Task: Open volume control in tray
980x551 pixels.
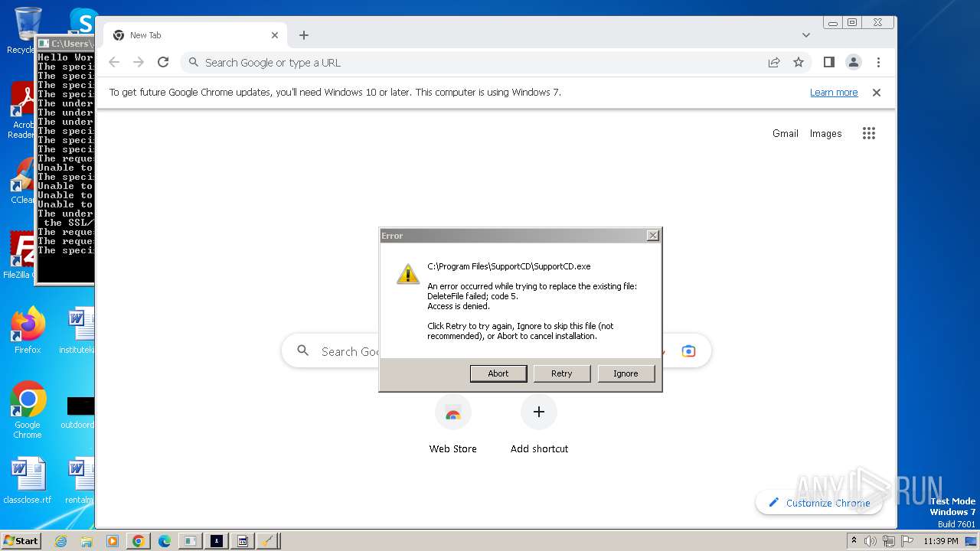Action: coord(871,541)
